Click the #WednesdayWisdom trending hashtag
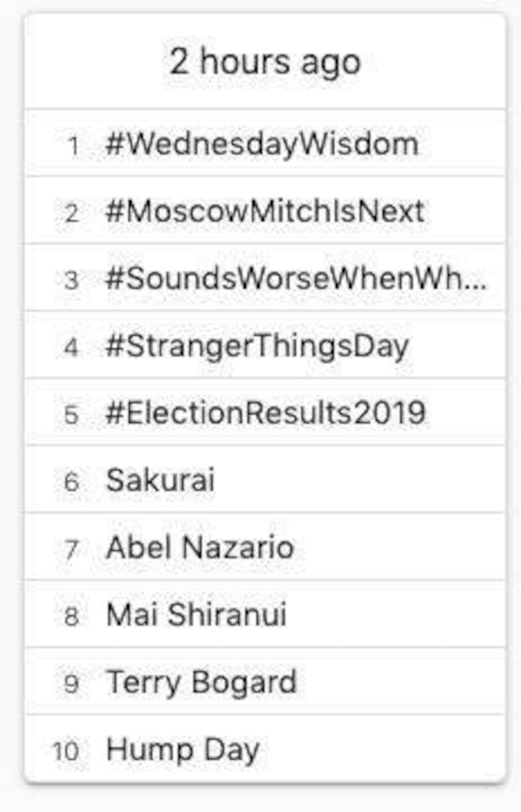Image resolution: width=521 pixels, height=812 pixels. click(262, 144)
